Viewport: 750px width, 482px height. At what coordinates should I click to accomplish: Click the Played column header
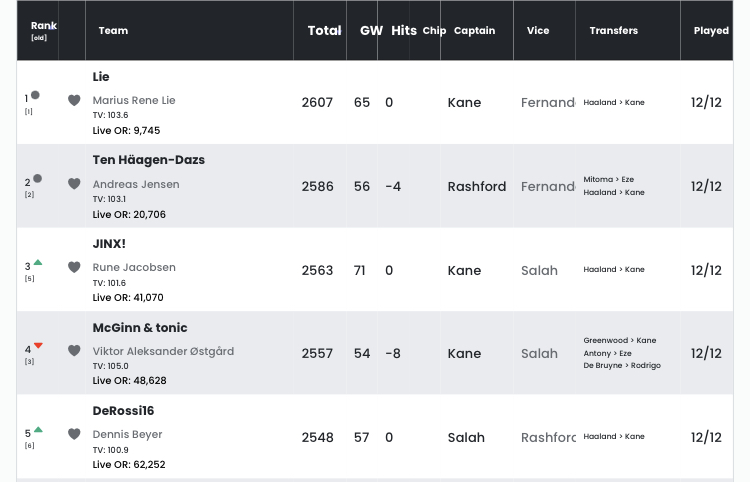pos(711,31)
